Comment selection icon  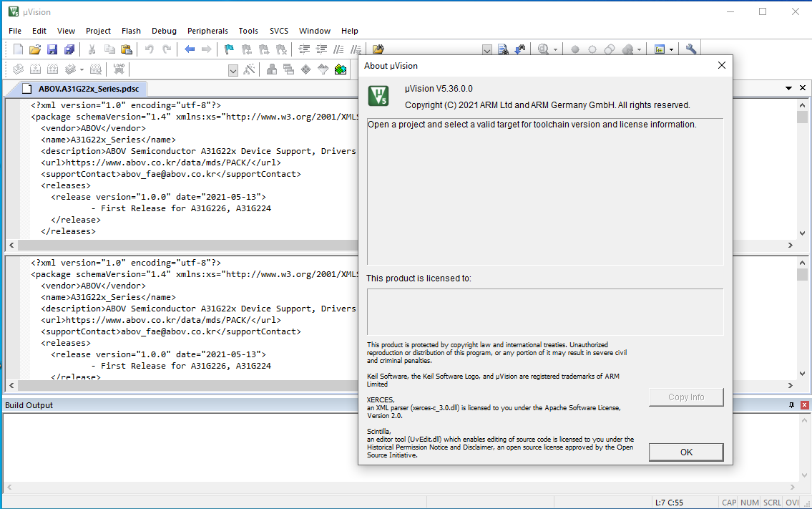(x=338, y=49)
